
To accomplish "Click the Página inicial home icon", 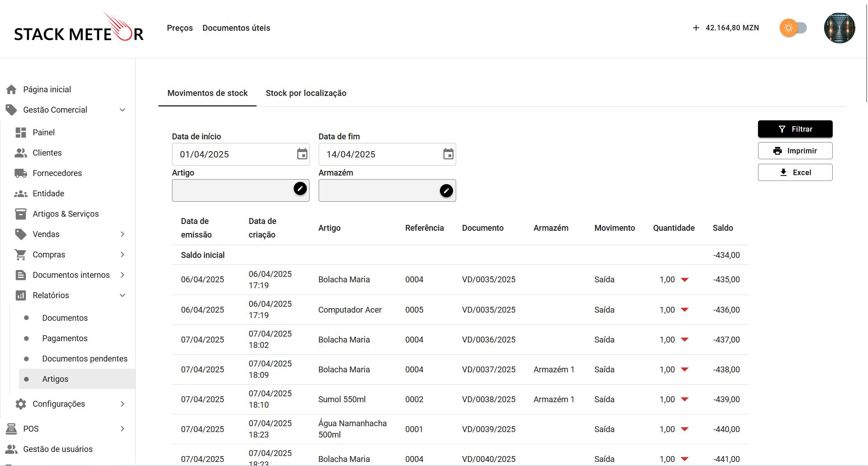I will 11,90.
